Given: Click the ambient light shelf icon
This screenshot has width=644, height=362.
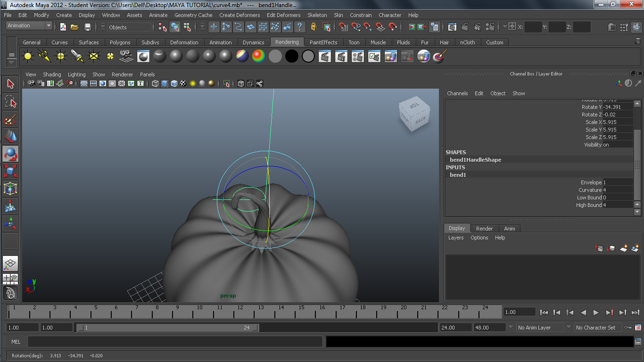Looking at the screenshot, I should click(28, 57).
